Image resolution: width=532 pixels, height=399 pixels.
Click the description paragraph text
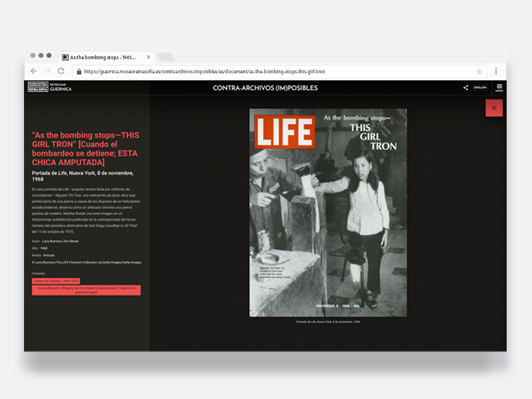point(86,210)
